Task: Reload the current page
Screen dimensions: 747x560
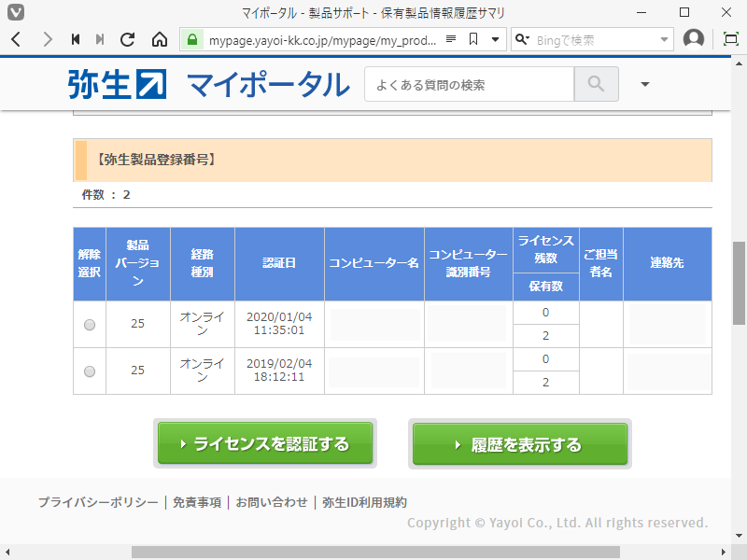Action: (x=127, y=39)
